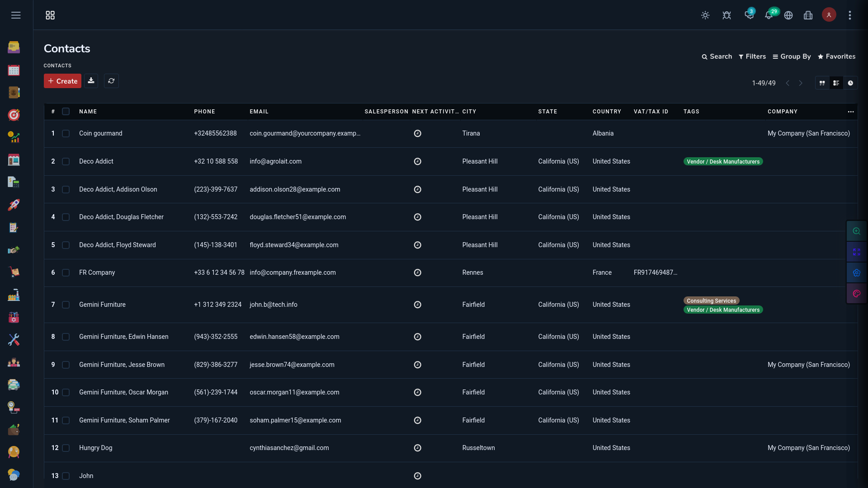
Task: Open the Lunch plate sidebar icon
Action: pyautogui.click(x=14, y=452)
